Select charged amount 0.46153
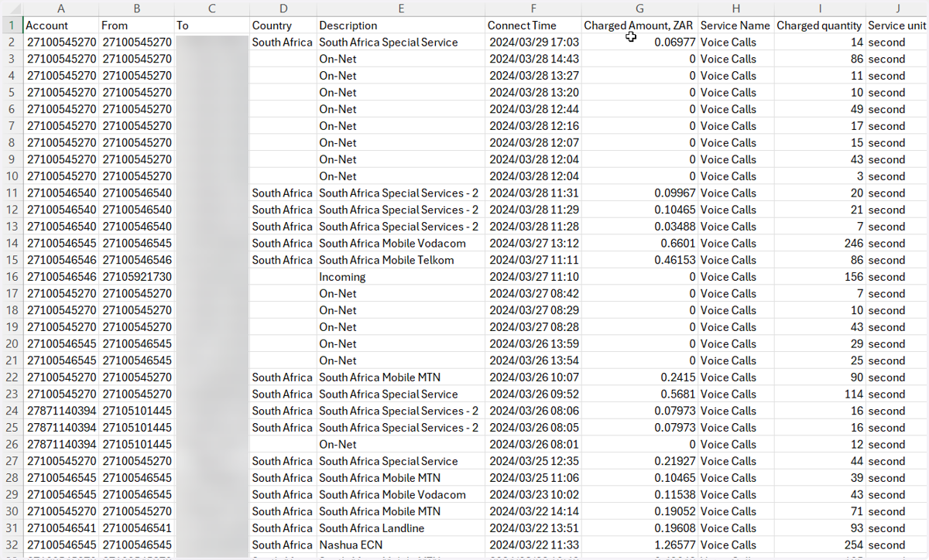 click(x=639, y=260)
